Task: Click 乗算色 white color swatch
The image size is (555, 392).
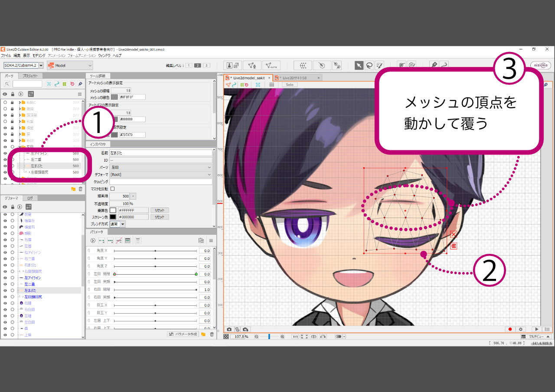Action: (113, 210)
